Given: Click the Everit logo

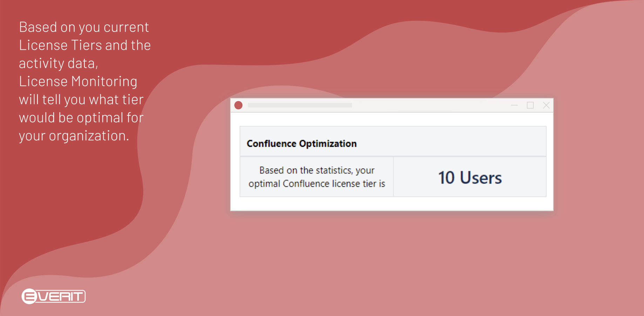Looking at the screenshot, I should pos(54,296).
